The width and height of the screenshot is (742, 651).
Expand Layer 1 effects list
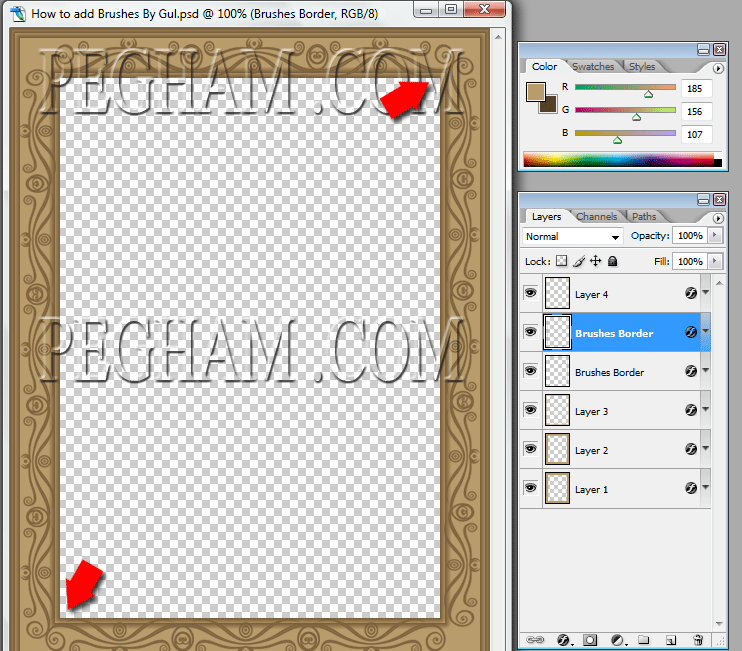pos(706,488)
